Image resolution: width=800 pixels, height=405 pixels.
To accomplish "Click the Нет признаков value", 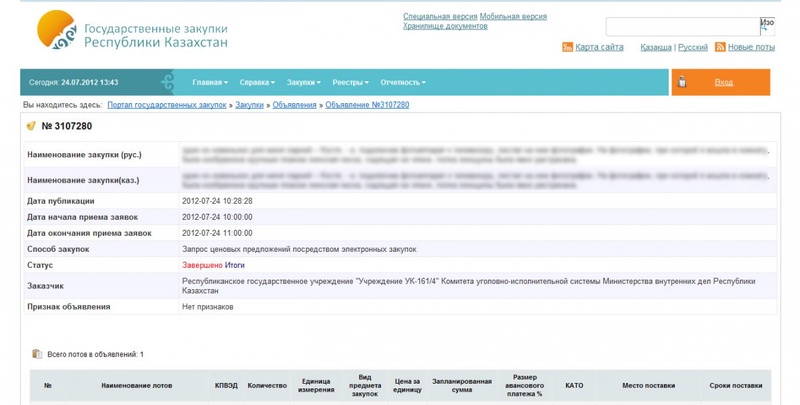I will pos(207,307).
